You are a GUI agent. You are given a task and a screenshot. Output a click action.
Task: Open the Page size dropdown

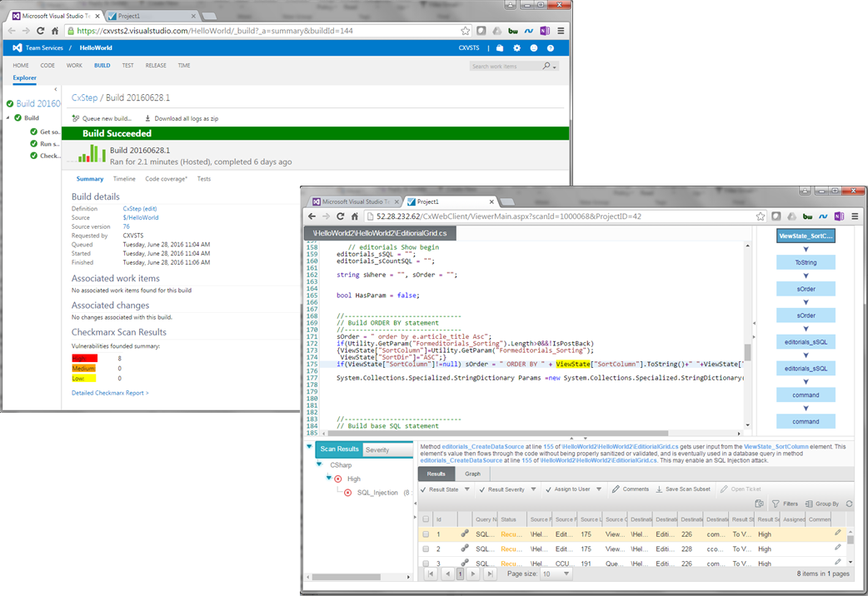tap(558, 574)
